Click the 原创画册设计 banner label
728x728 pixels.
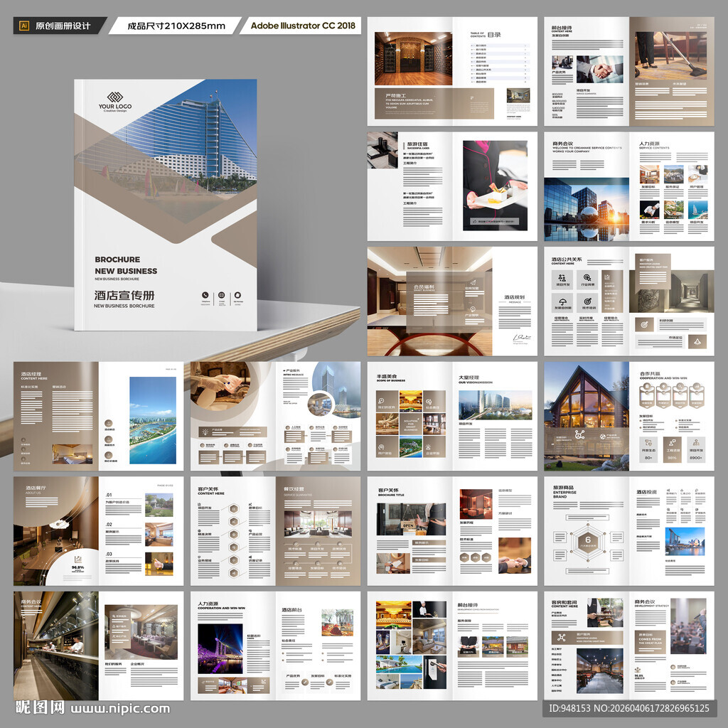coord(63,26)
